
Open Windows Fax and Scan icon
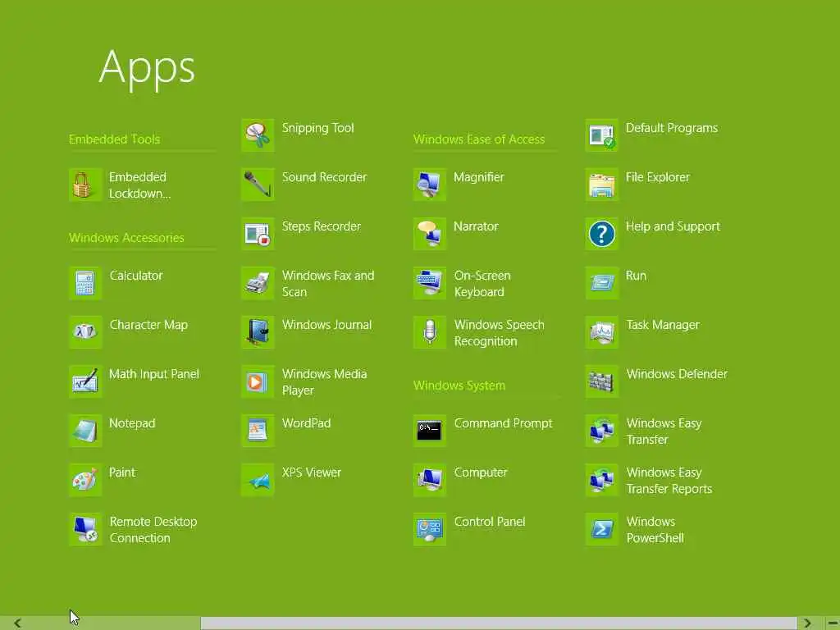click(x=258, y=283)
